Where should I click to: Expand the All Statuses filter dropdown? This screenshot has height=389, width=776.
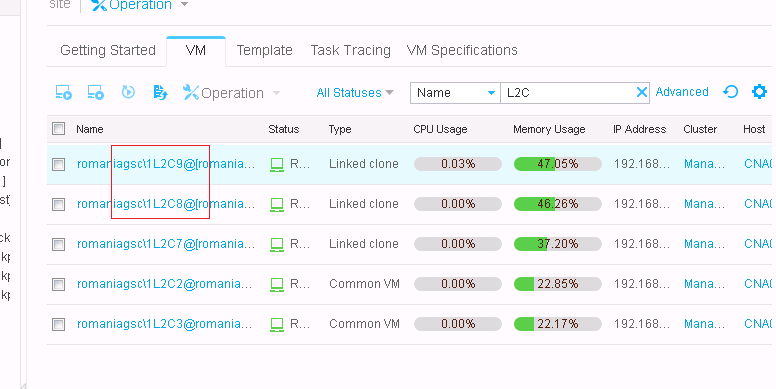(355, 93)
